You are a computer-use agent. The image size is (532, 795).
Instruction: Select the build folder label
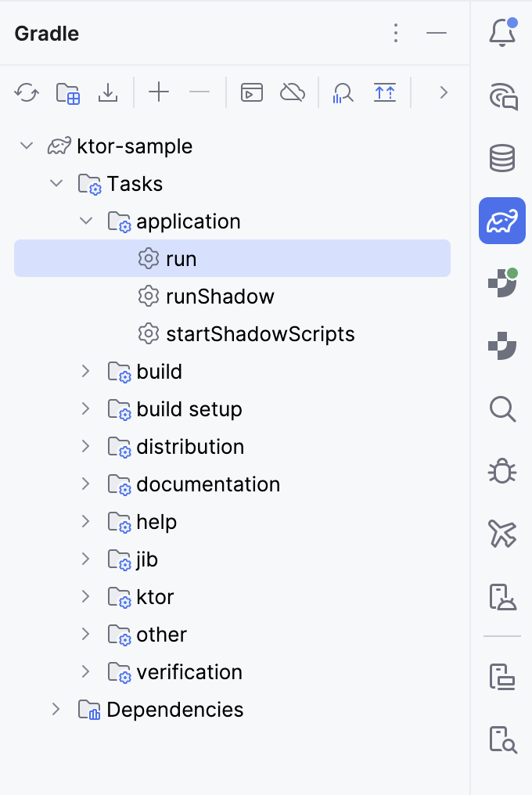pyautogui.click(x=160, y=372)
